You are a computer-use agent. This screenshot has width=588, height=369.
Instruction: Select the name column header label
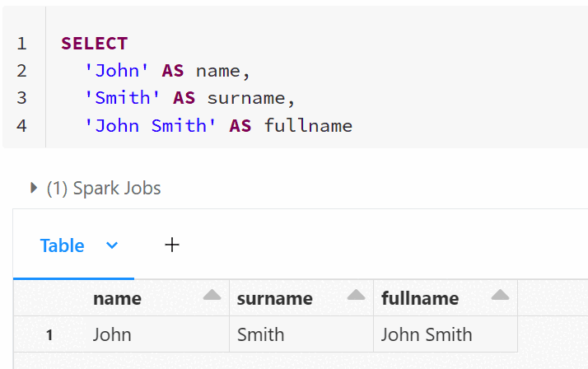click(x=117, y=298)
